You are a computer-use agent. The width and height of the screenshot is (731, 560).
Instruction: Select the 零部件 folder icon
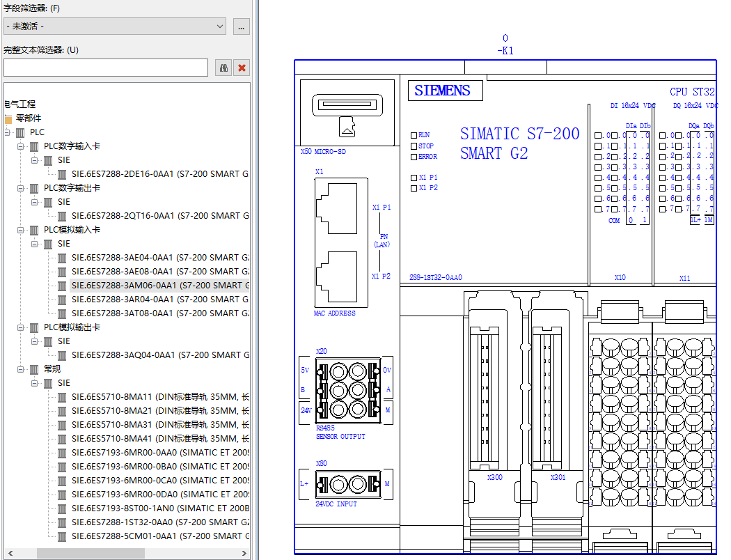tap(8, 118)
